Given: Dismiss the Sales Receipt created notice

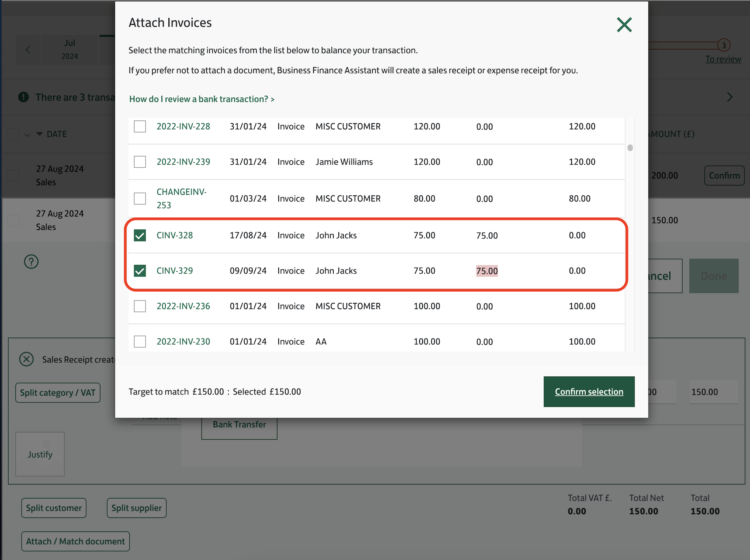Looking at the screenshot, I should click(26, 359).
